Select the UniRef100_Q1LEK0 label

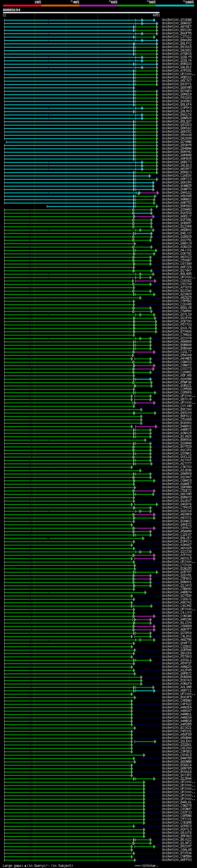[x=176, y=741]
